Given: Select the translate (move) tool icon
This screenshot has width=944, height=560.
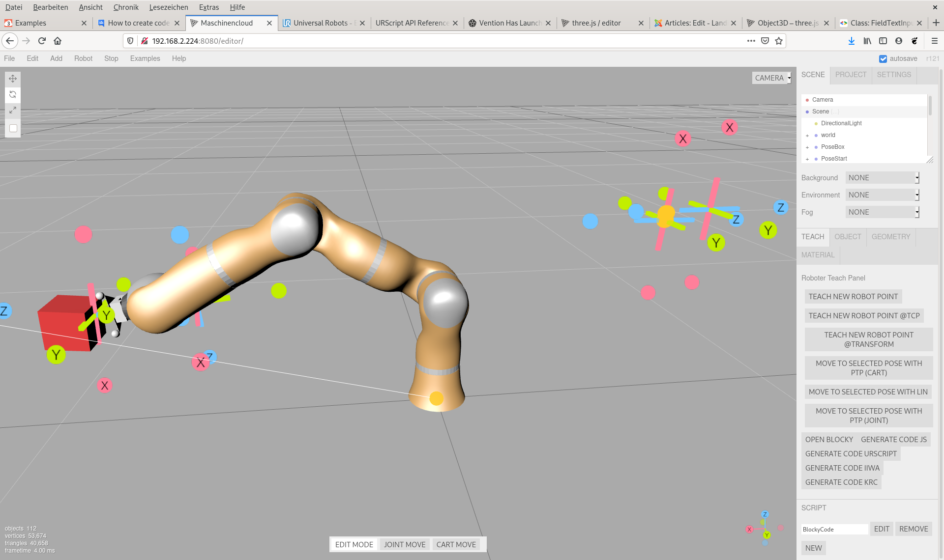Looking at the screenshot, I should click(13, 79).
